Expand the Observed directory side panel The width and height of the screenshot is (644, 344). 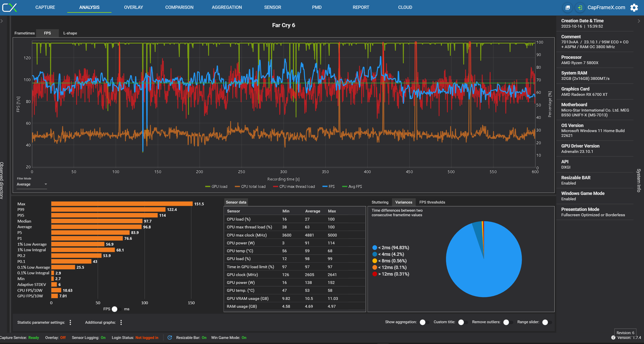click(2, 21)
